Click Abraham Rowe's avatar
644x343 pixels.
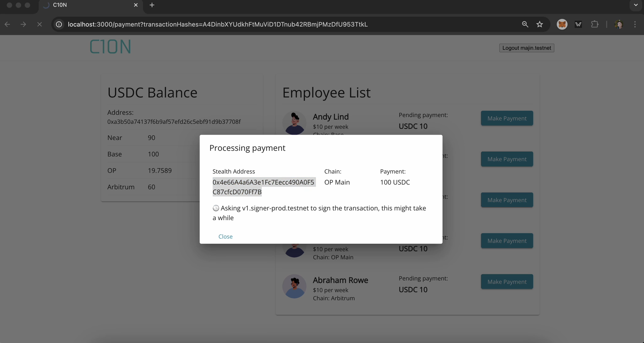click(294, 286)
